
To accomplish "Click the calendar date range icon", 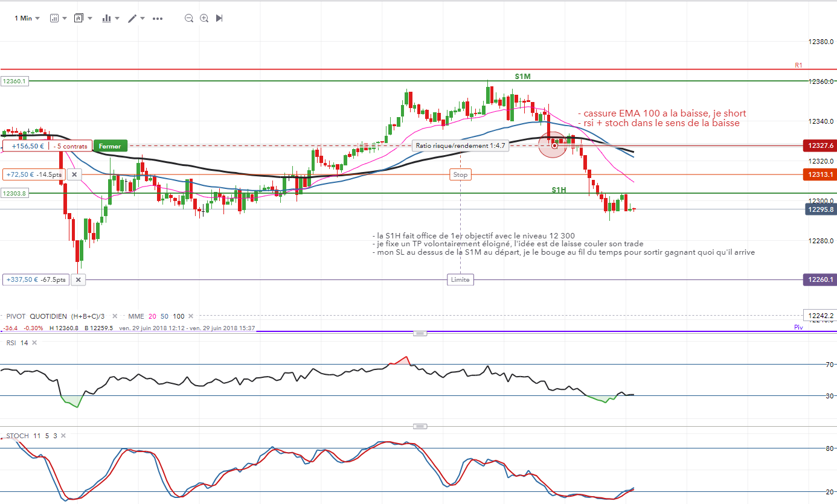I will [54, 18].
